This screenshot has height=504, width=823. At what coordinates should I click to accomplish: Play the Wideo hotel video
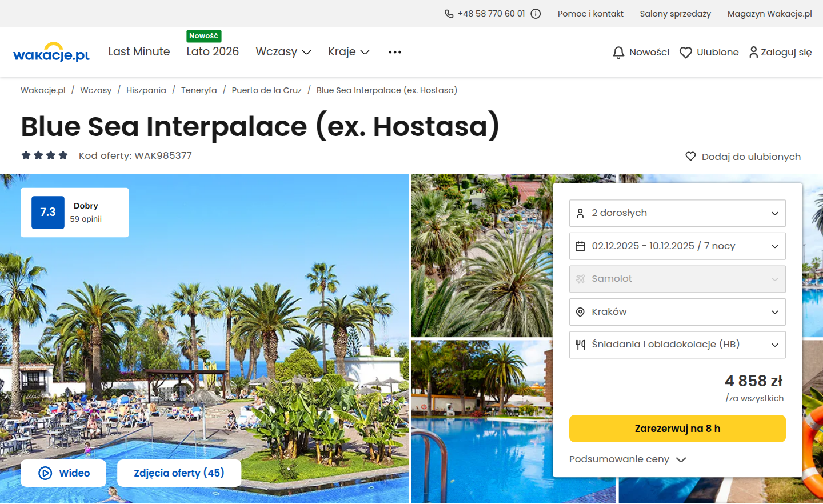(x=63, y=473)
